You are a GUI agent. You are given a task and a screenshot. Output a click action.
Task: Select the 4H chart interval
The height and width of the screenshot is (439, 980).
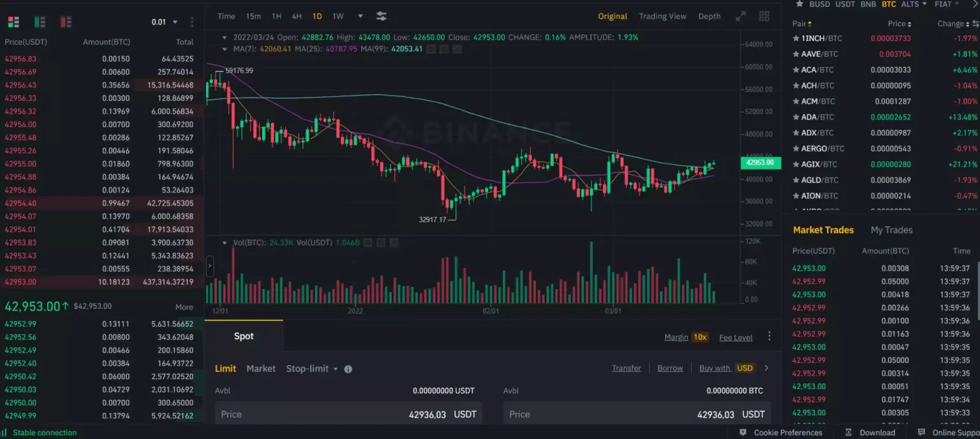[297, 17]
